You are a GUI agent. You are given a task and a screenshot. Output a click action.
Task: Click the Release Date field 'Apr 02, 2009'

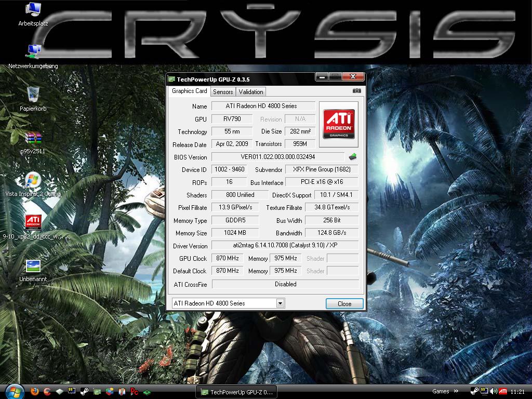(x=232, y=144)
